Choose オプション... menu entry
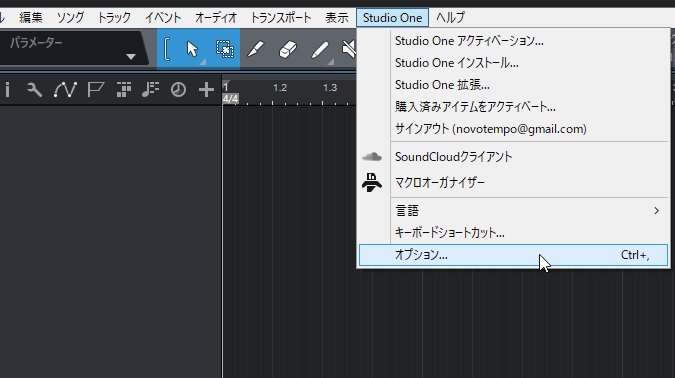Viewport: 675px width, 378px height. click(x=513, y=255)
